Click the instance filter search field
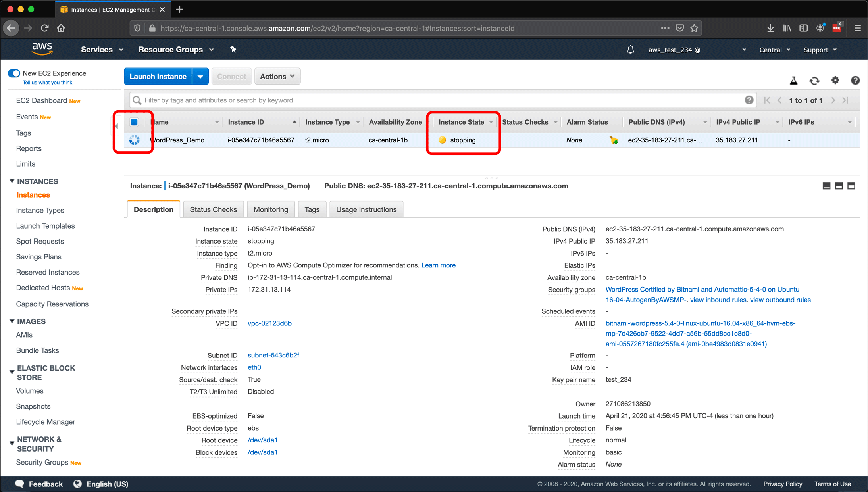Image resolution: width=868 pixels, height=492 pixels. click(443, 100)
